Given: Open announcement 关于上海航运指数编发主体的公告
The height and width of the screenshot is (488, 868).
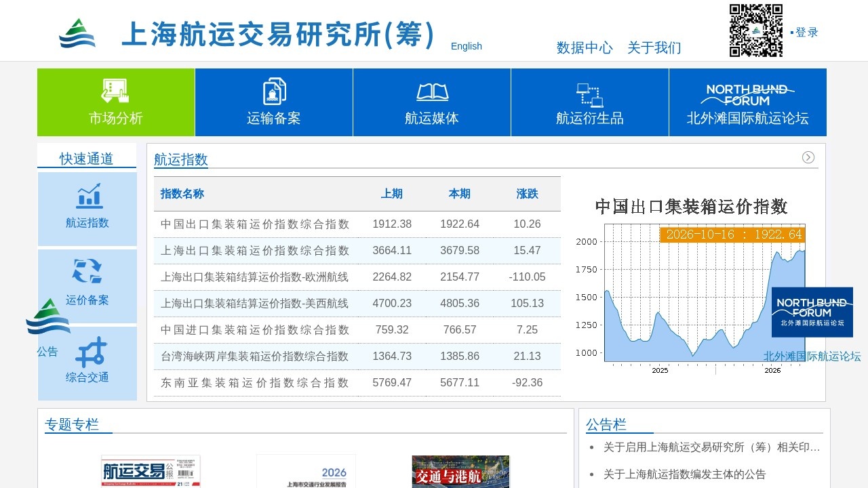Looking at the screenshot, I should click(685, 474).
